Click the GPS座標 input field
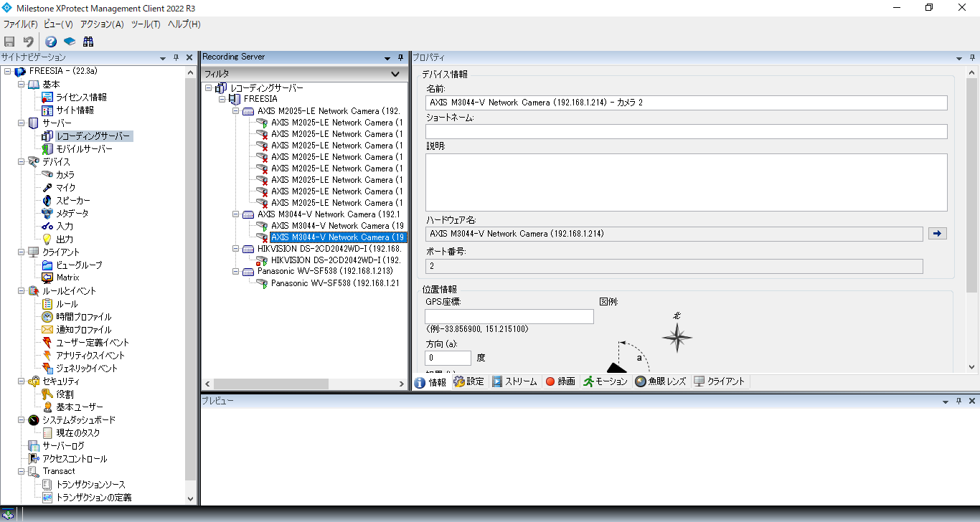 pyautogui.click(x=509, y=316)
